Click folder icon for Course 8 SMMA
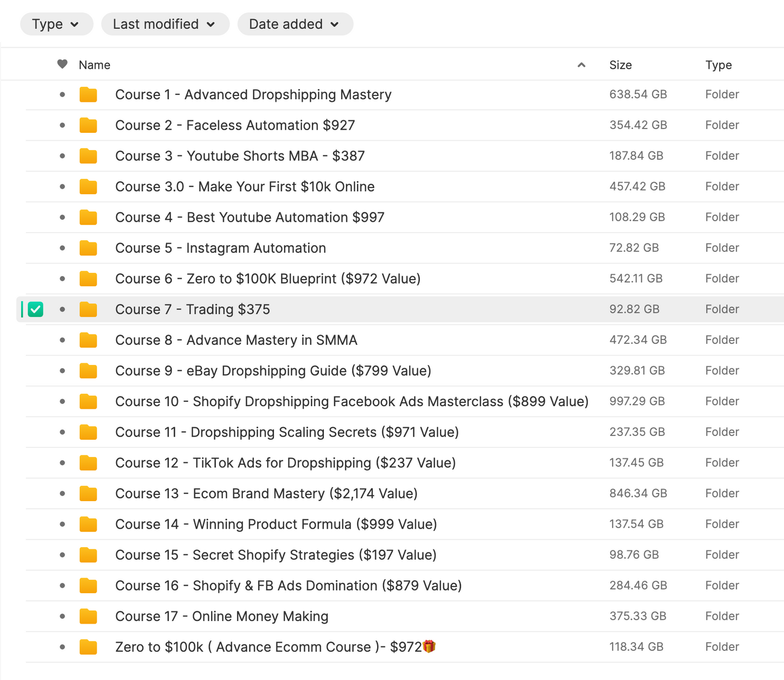 coord(88,341)
